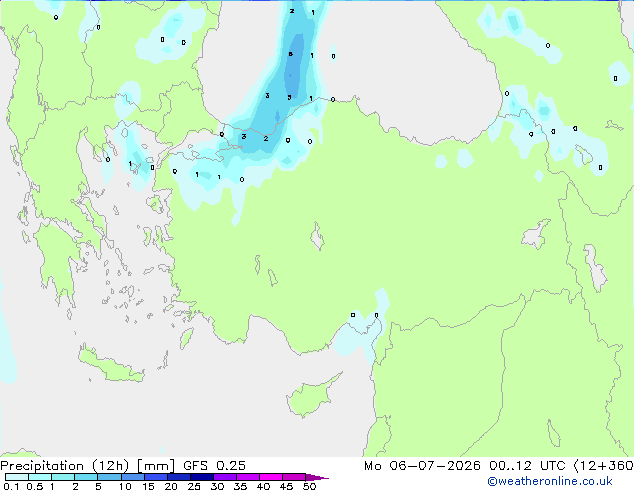Click the 1–2 mm legend color box
The height and width of the screenshot is (490, 634).
63,477
